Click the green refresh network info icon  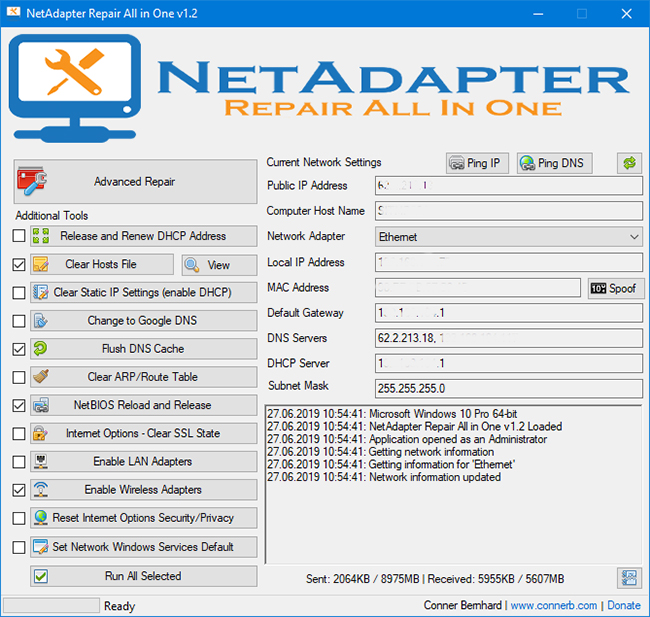[629, 163]
